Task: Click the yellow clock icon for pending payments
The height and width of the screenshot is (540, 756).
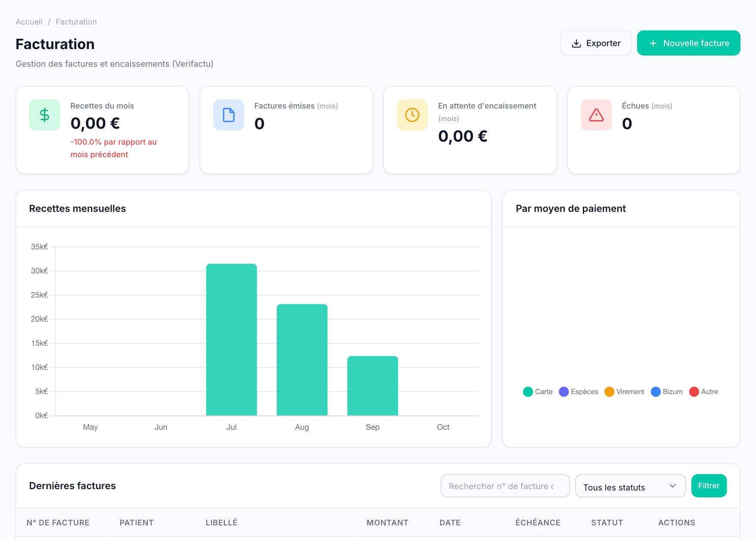Action: pyautogui.click(x=412, y=115)
